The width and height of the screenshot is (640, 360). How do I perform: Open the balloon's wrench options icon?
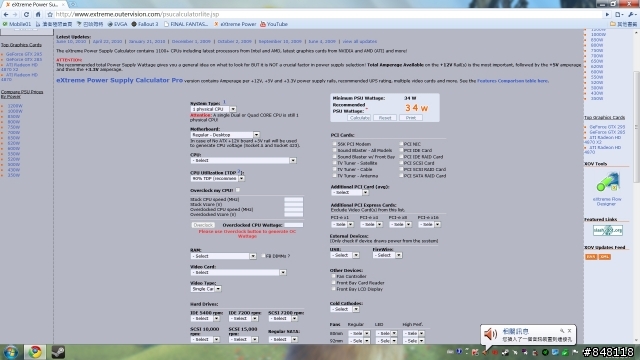(x=562, y=331)
